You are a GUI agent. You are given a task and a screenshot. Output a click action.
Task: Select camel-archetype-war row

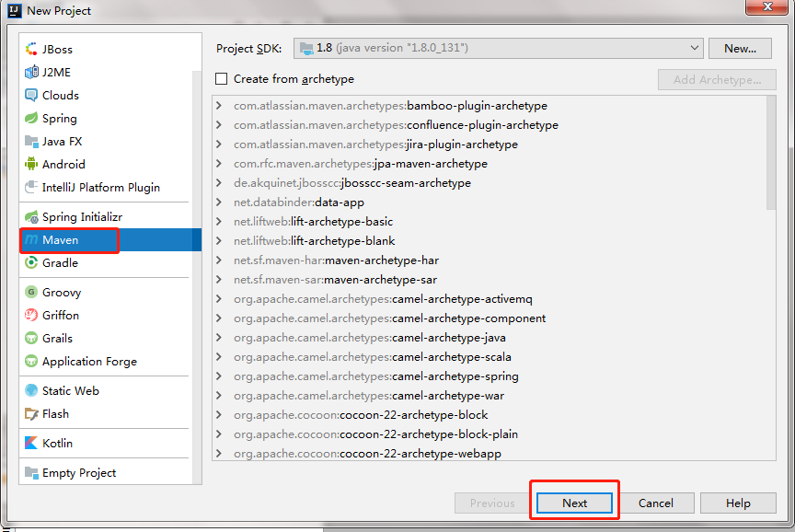[x=490, y=395]
